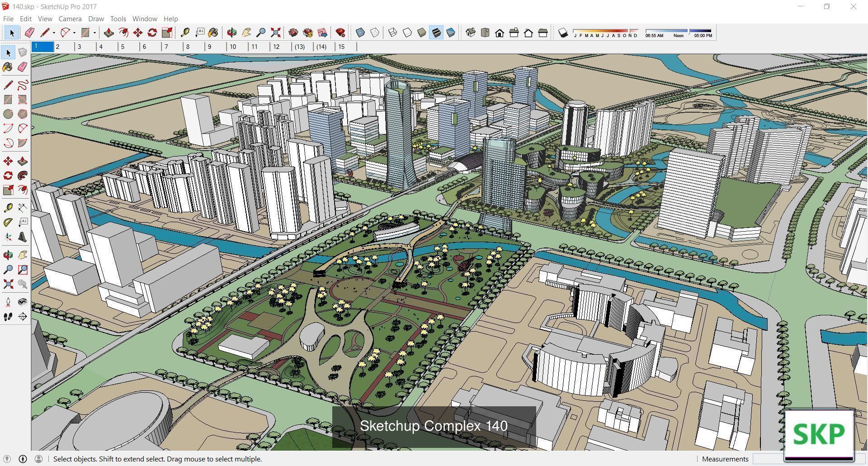The width and height of the screenshot is (868, 466).
Task: Open the Help menu
Action: 170,19
